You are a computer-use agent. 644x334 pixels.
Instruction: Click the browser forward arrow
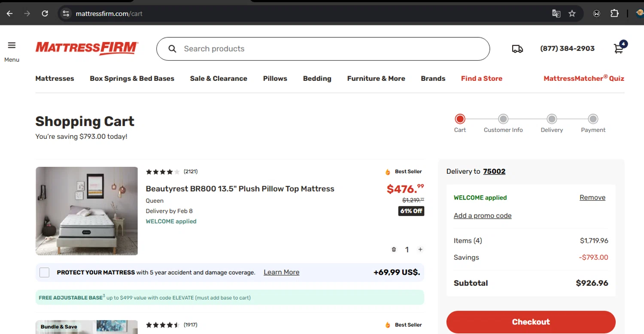[x=27, y=13]
